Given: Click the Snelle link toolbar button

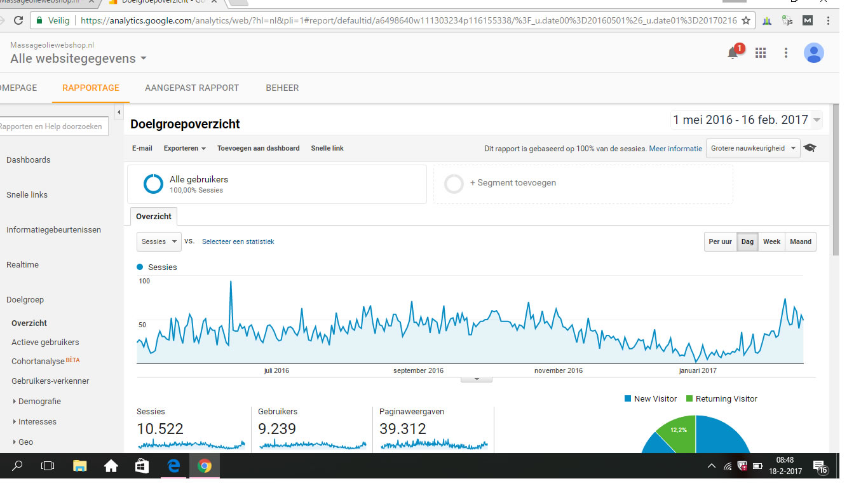Looking at the screenshot, I should 327,148.
